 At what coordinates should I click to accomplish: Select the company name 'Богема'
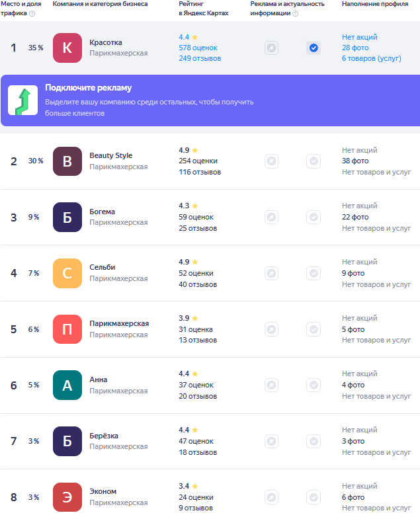(x=102, y=212)
